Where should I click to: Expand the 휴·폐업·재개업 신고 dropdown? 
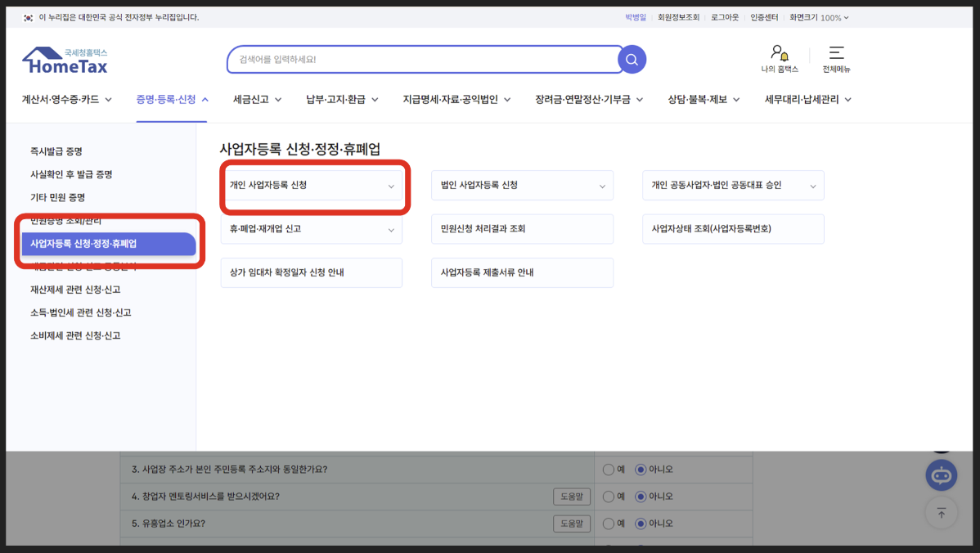[391, 229]
